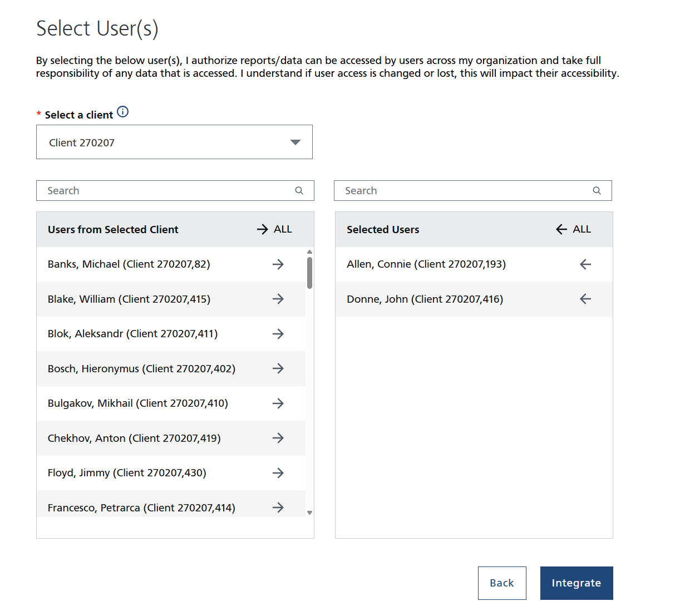Image resolution: width=675 pixels, height=616 pixels.
Task: Remove Allen, Connie with the left arrow
Action: [585, 264]
